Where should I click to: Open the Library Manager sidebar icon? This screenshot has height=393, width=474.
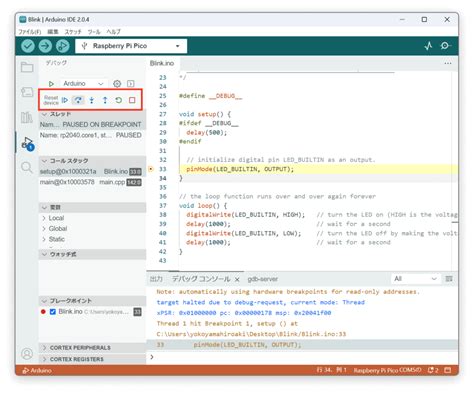click(27, 117)
